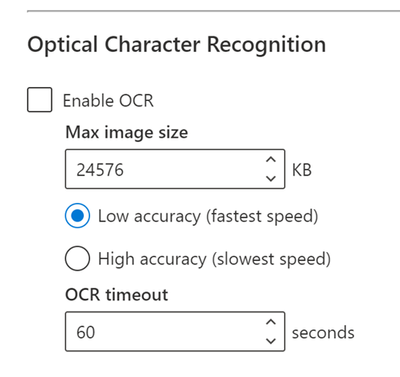This screenshot has width=400, height=377.
Task: Increase max image size with up arrow
Action: pyautogui.click(x=271, y=160)
